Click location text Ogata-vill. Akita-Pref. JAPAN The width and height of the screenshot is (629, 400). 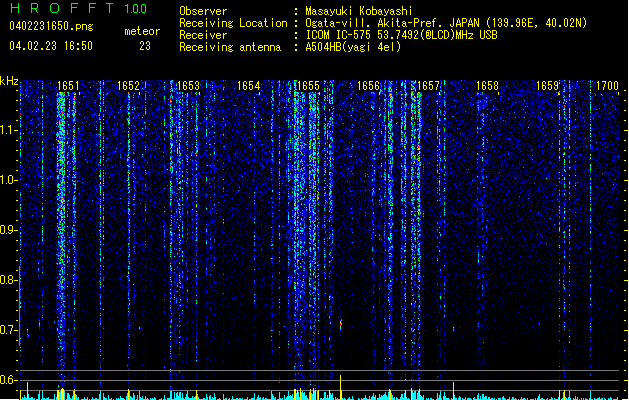pyautogui.click(x=392, y=23)
